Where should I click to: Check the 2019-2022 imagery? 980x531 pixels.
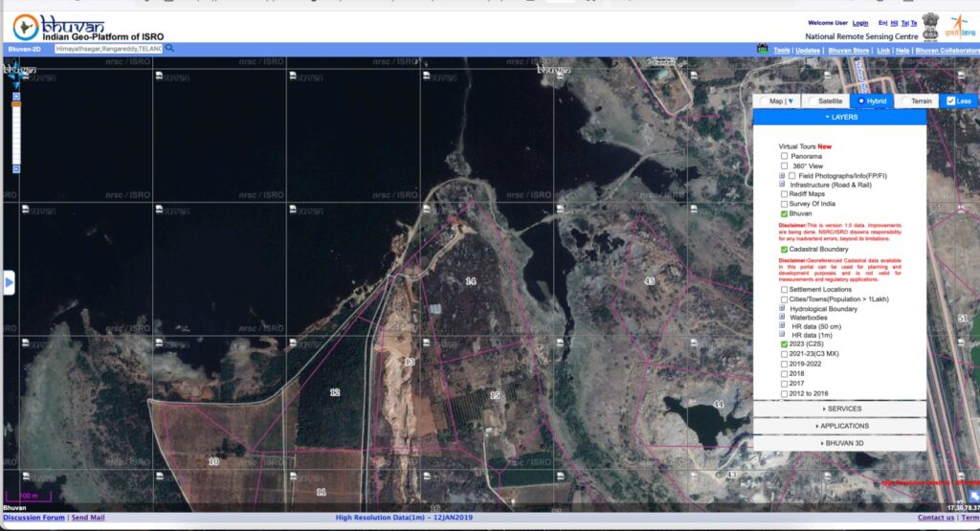click(x=784, y=364)
